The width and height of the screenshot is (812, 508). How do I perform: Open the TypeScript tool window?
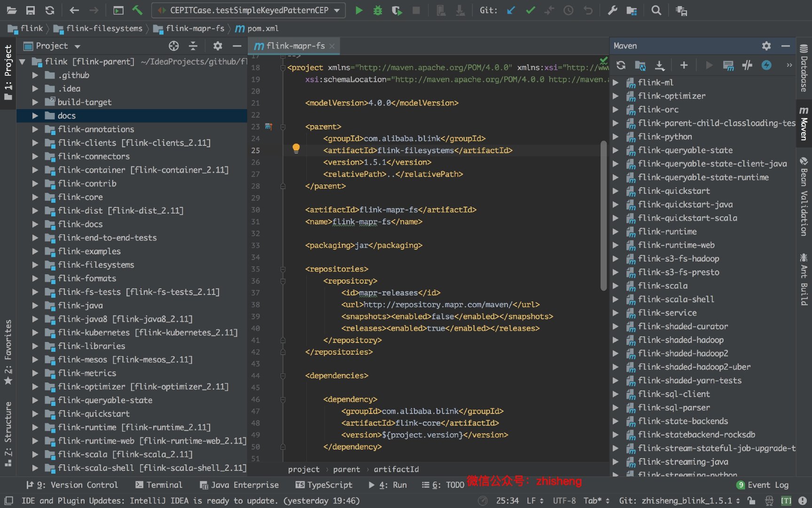[x=324, y=485]
